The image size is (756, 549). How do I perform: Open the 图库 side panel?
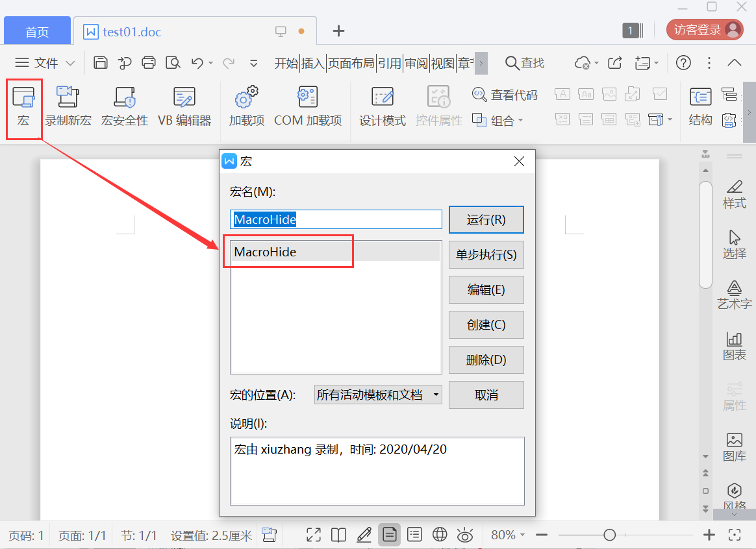(x=735, y=447)
